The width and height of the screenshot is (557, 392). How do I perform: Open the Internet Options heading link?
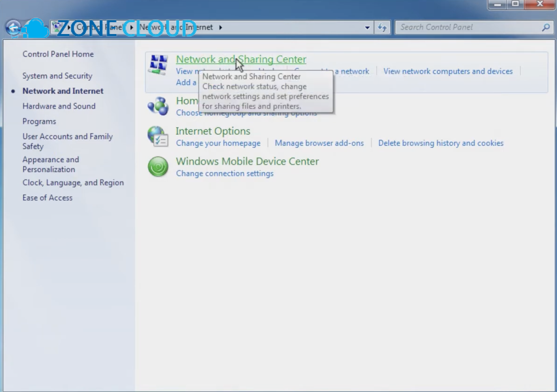click(x=213, y=131)
